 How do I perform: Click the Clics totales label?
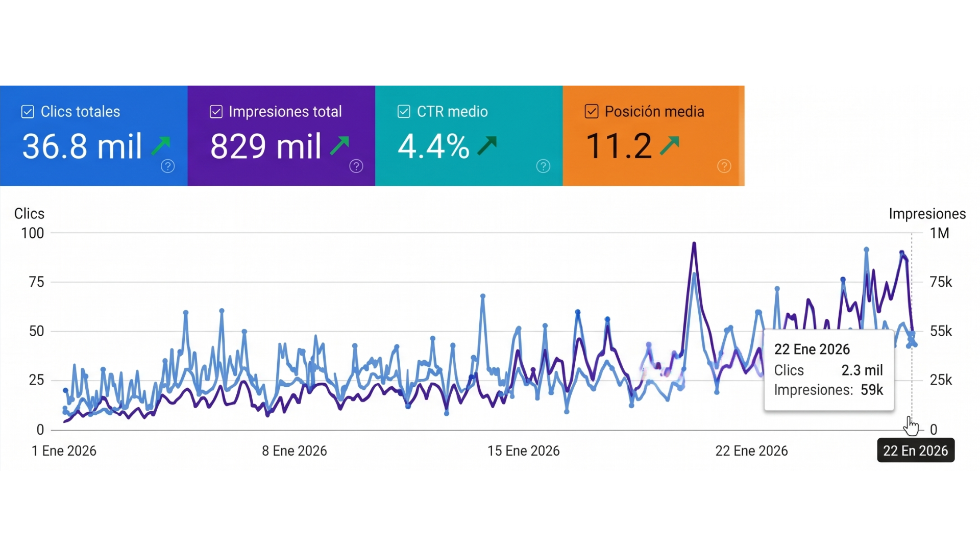pyautogui.click(x=80, y=112)
